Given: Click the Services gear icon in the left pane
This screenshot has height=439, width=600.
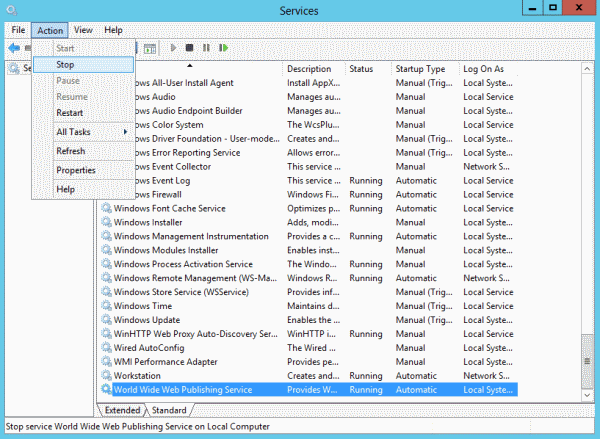Looking at the screenshot, I should pos(14,69).
